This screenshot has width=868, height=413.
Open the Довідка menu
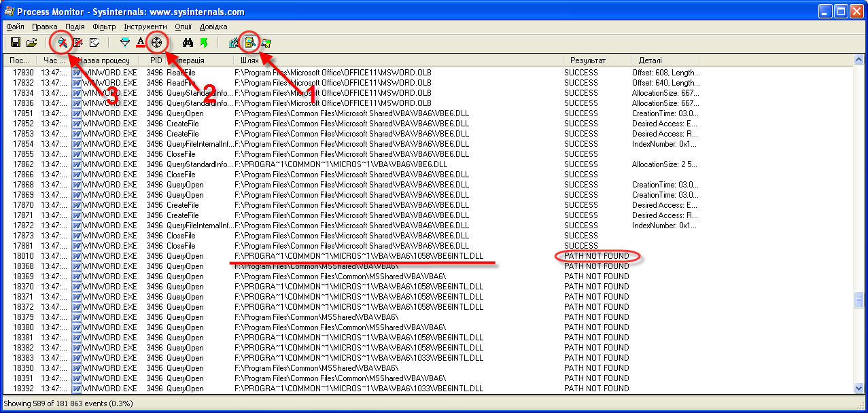(213, 26)
